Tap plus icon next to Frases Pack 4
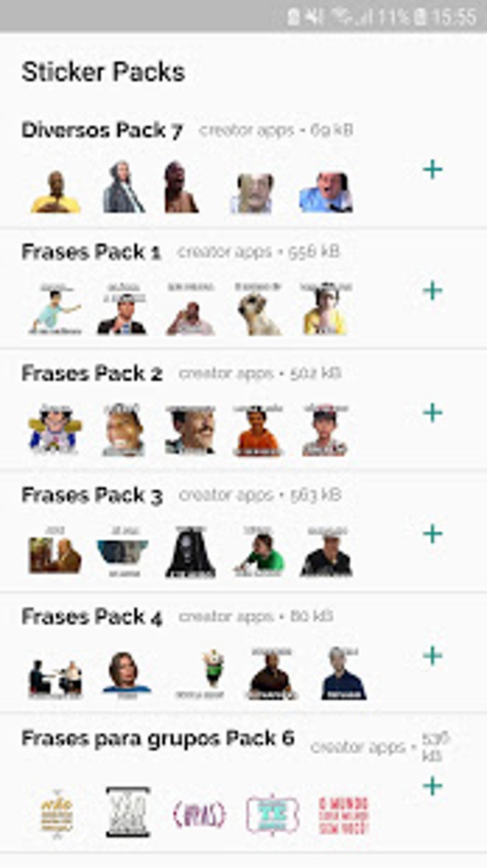Screen dimensions: 487x868 click(x=433, y=656)
